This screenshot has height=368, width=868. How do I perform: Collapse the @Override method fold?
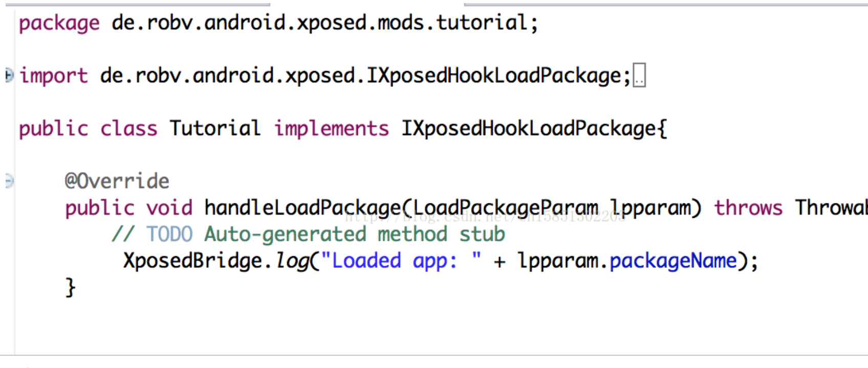tap(9, 181)
